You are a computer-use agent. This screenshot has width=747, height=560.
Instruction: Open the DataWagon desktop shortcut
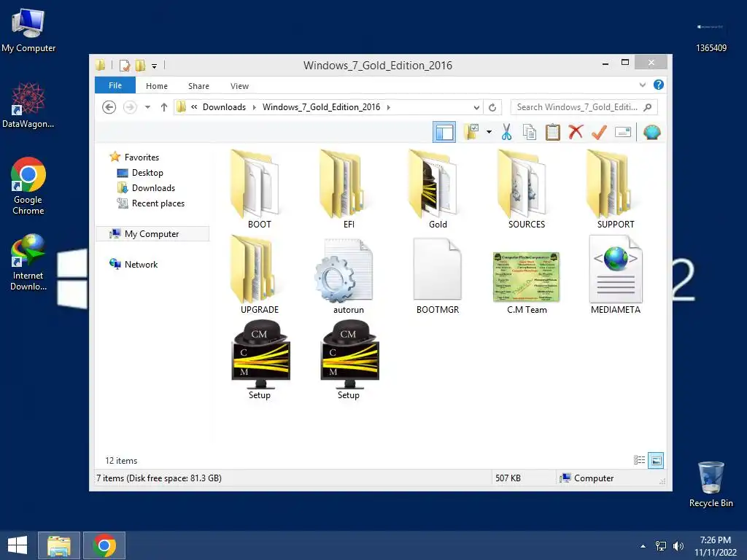tap(28, 105)
